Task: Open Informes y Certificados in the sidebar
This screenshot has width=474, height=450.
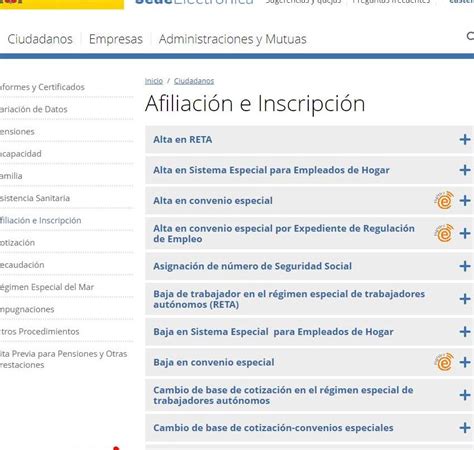Action: click(x=42, y=87)
